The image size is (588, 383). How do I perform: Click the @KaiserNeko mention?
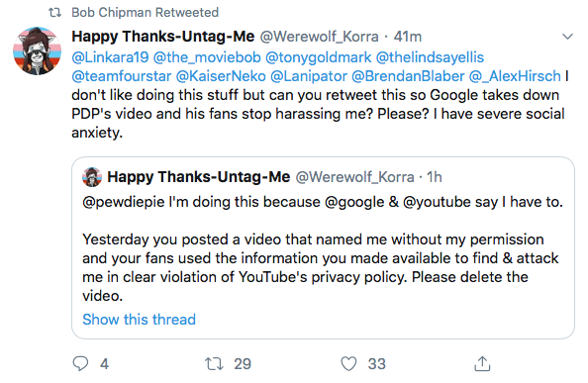point(221,76)
